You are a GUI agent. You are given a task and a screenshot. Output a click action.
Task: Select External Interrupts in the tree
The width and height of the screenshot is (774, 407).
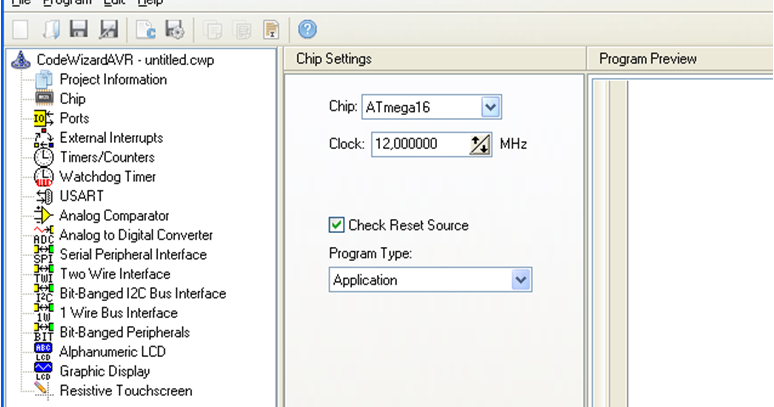pyautogui.click(x=111, y=138)
